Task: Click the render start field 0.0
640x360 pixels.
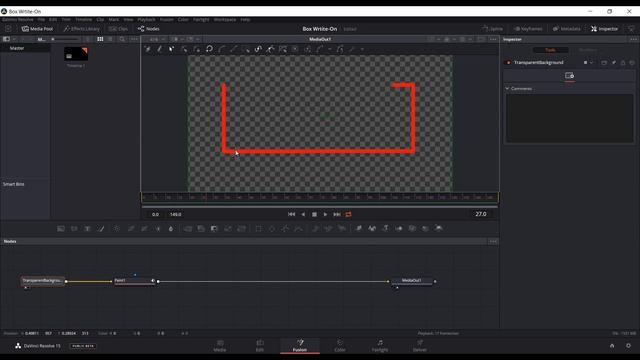Action: click(156, 214)
